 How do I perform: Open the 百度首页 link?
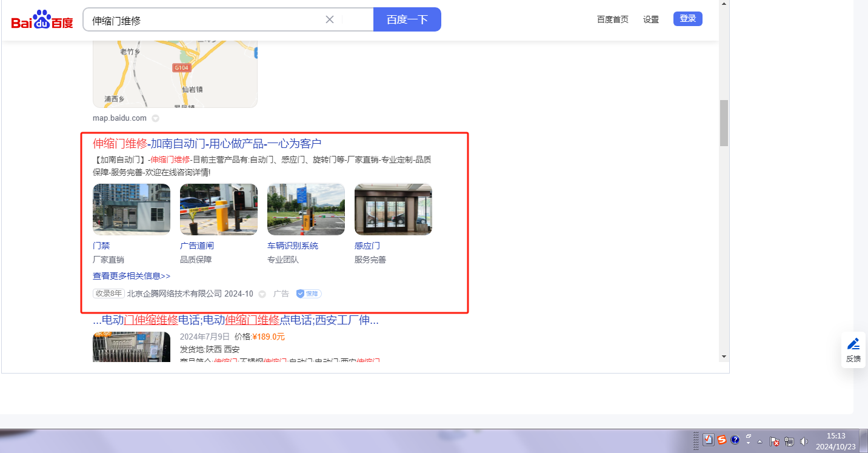[613, 19]
